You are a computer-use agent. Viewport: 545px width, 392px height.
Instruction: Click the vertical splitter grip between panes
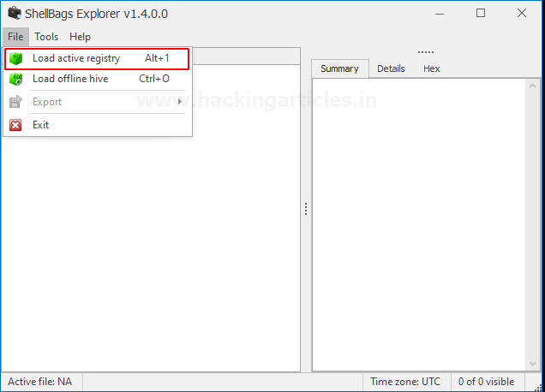tap(306, 209)
